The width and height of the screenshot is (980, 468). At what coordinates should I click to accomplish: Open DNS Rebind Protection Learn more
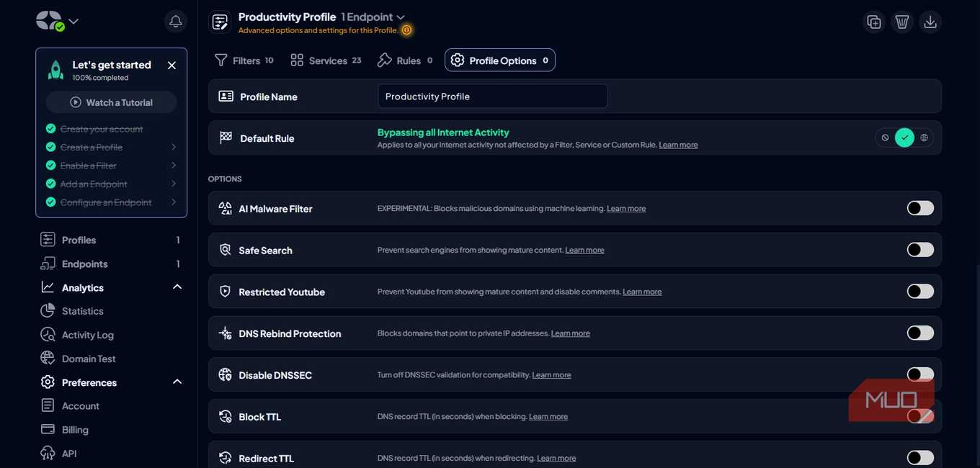[571, 333]
